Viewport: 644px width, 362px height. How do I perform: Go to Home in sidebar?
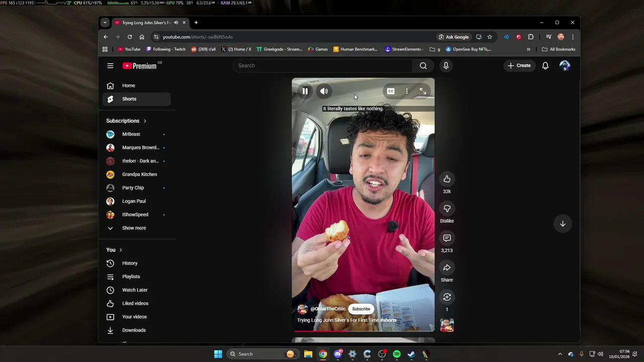point(136,85)
